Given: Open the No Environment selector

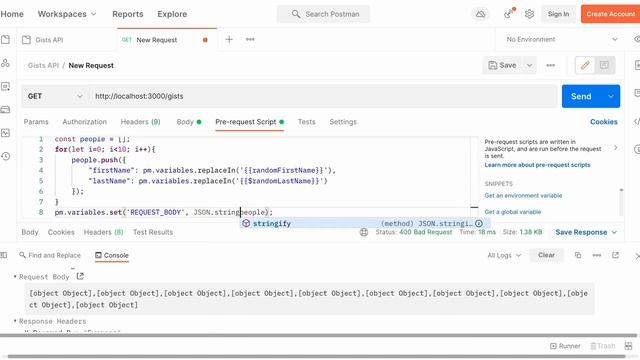Looking at the screenshot, I should point(562,39).
